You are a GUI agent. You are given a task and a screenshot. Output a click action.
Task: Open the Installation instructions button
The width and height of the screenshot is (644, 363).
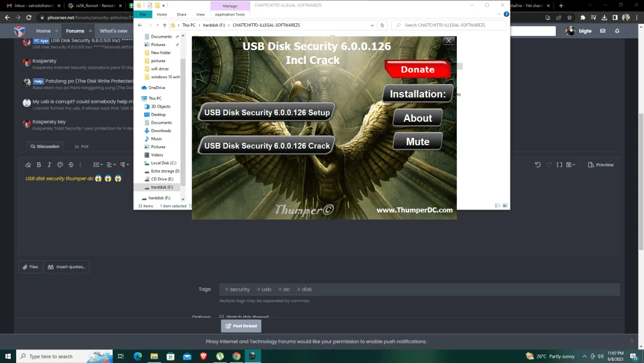coord(417,94)
